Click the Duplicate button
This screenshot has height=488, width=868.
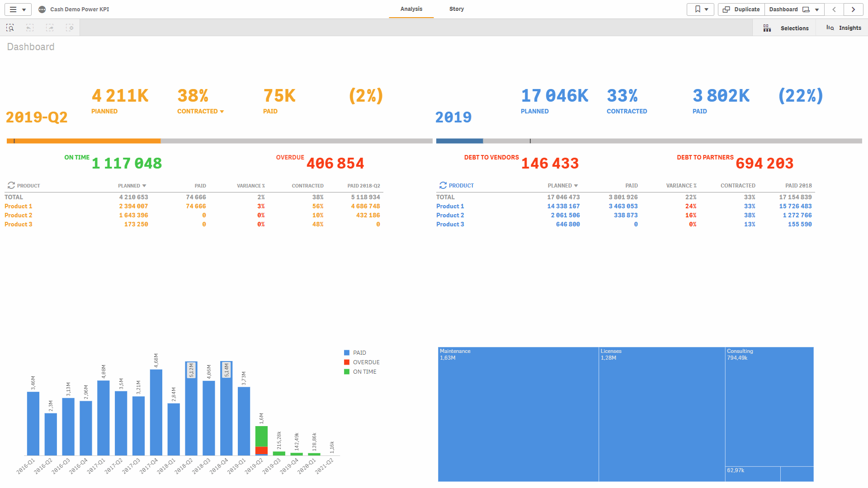[x=741, y=9]
